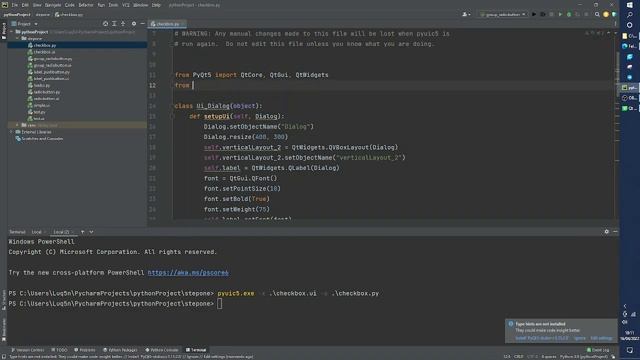
Task: Hide the terminal panel
Action: (x=615, y=232)
